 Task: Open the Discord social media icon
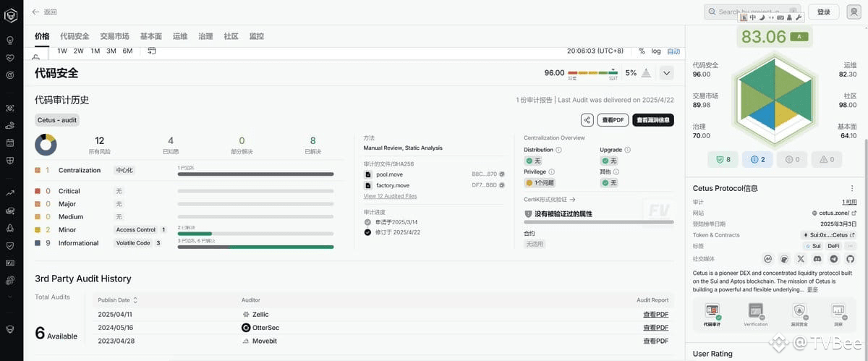[x=817, y=258]
